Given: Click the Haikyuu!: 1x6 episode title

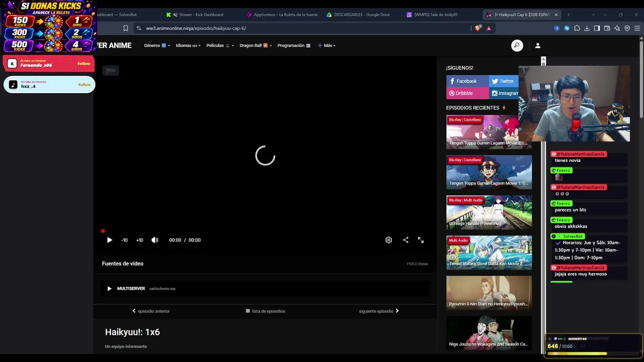Looking at the screenshot, I should [132, 332].
